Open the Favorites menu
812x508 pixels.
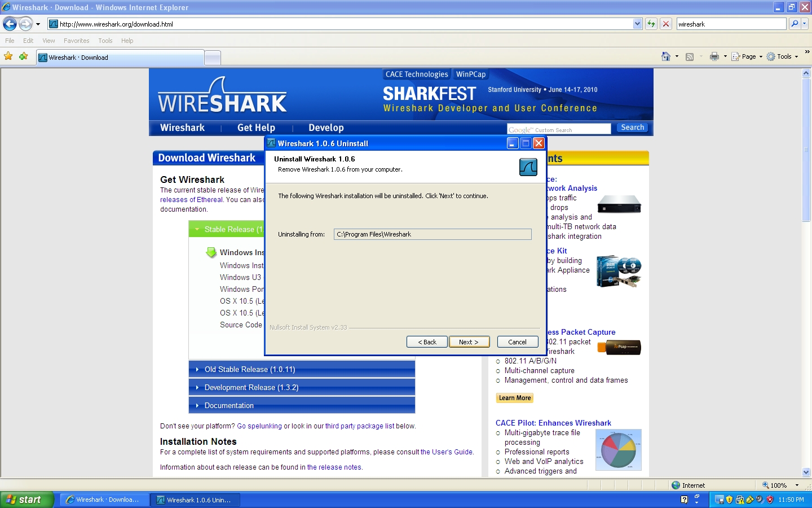(x=76, y=41)
